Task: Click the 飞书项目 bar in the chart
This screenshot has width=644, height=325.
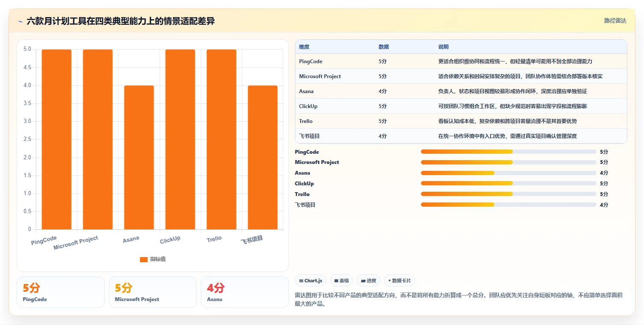Action: (262, 158)
